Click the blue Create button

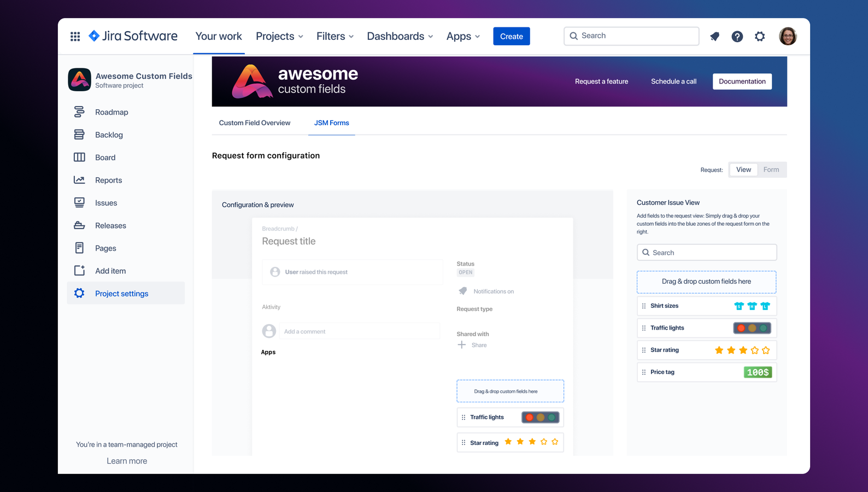tap(512, 36)
